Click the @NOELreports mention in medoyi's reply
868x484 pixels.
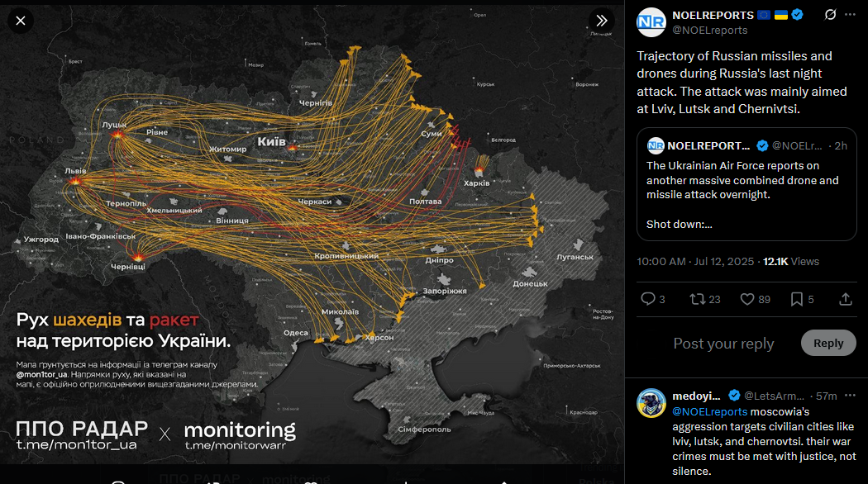click(709, 411)
